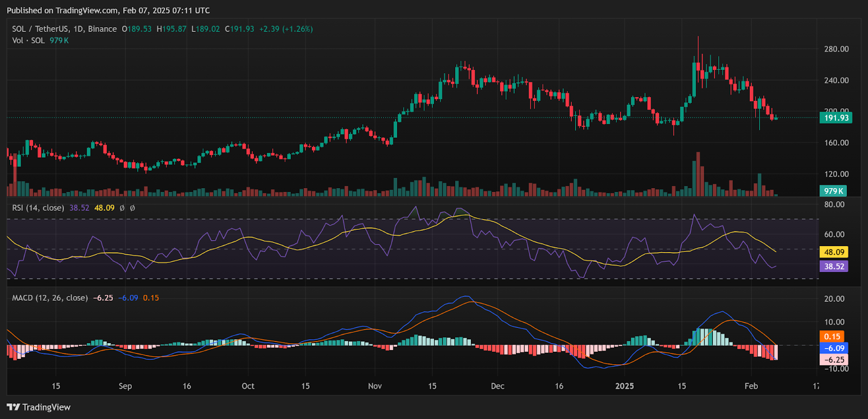Image resolution: width=868 pixels, height=419 pixels.
Task: Click the Sep label on the time axis
Action: tap(125, 386)
